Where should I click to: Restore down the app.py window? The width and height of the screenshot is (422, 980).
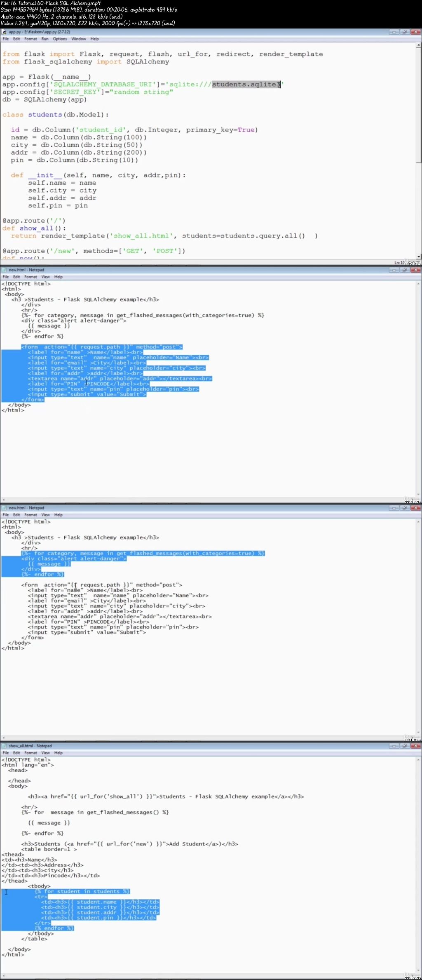pos(404,32)
